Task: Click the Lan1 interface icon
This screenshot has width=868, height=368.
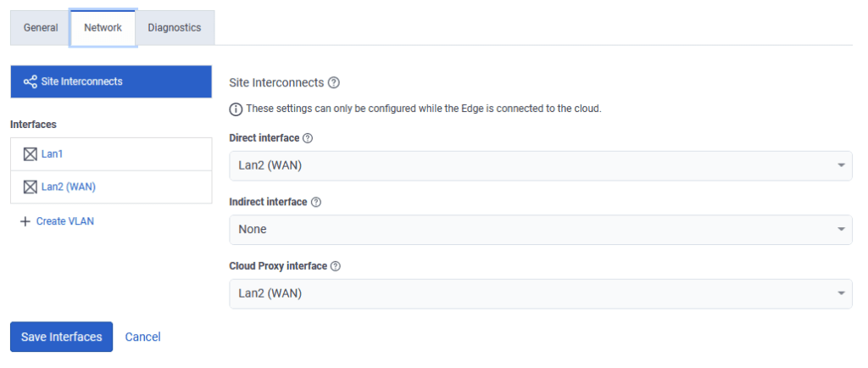Action: point(31,154)
